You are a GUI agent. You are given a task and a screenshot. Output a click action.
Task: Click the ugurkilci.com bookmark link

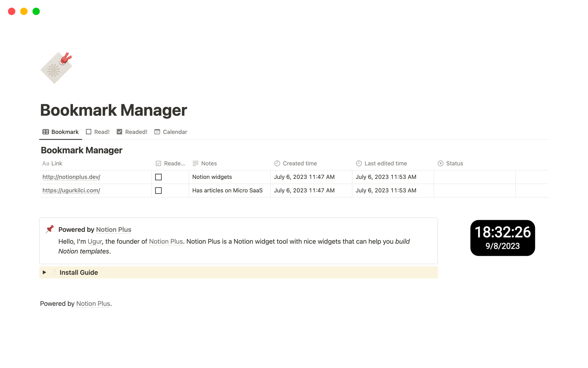pyautogui.click(x=71, y=190)
